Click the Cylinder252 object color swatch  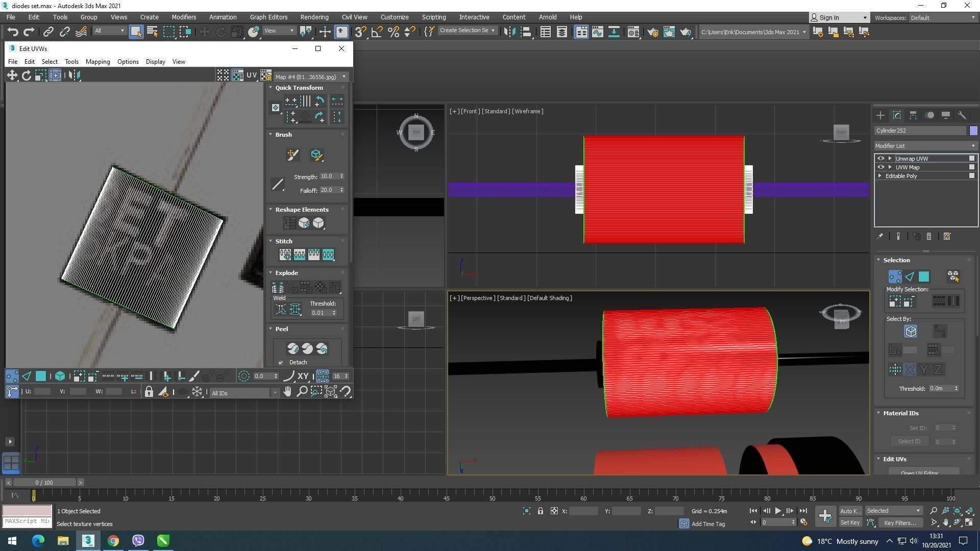[x=973, y=131]
